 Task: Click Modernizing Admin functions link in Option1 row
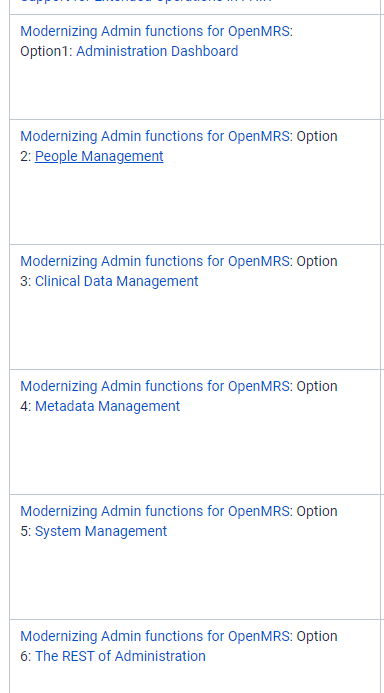coord(155,31)
